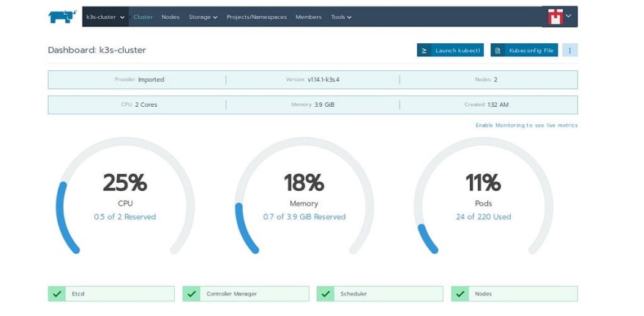
Task: Open Projects/Namespaces page
Action: (x=257, y=17)
